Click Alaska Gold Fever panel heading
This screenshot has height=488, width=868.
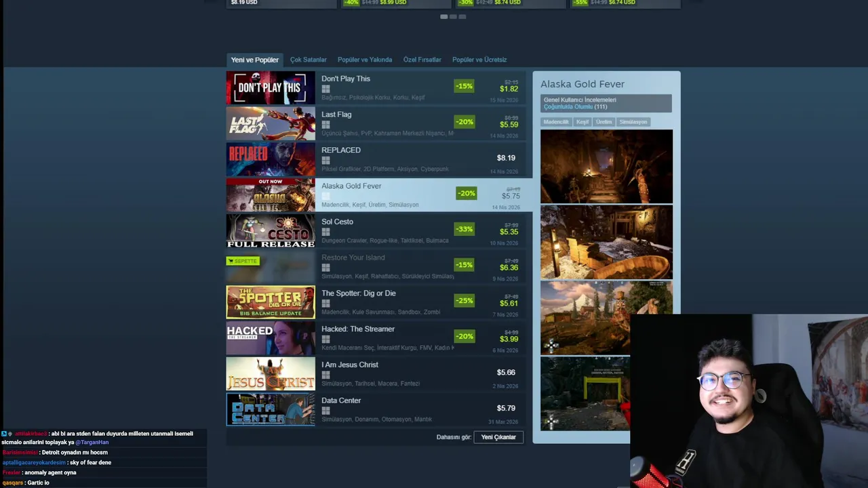[583, 84]
